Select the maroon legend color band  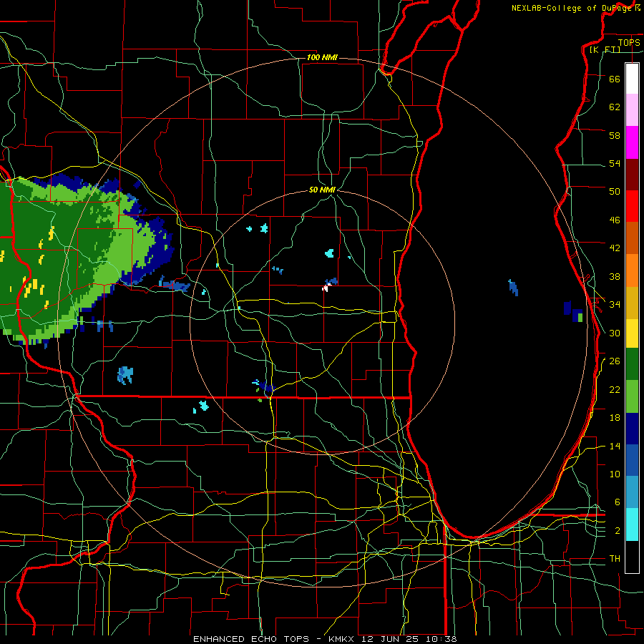(x=632, y=175)
